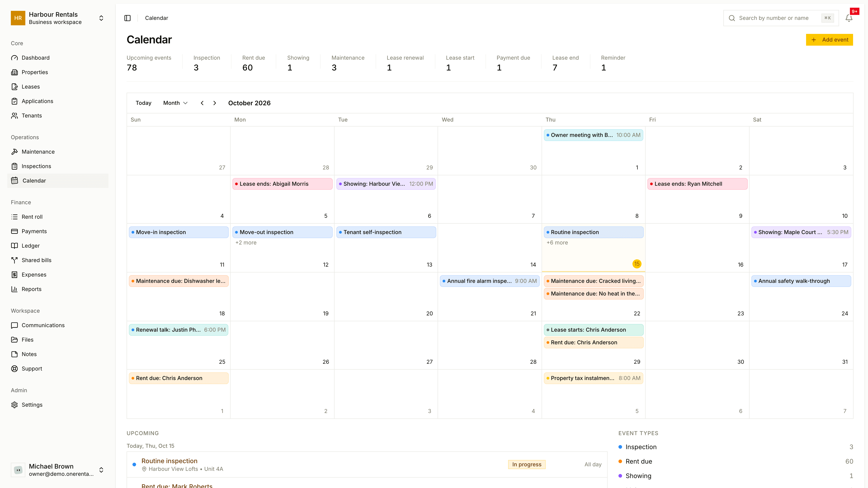Click the Ledger book icon
The width and height of the screenshot is (868, 488).
click(x=14, y=246)
